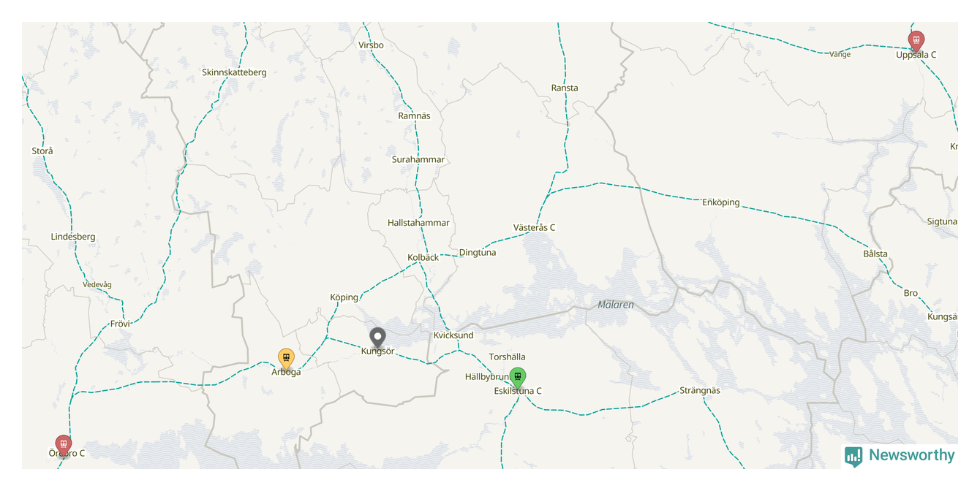980x491 pixels.
Task: Select the green train marker at Eskilstuna C
Action: [x=518, y=377]
